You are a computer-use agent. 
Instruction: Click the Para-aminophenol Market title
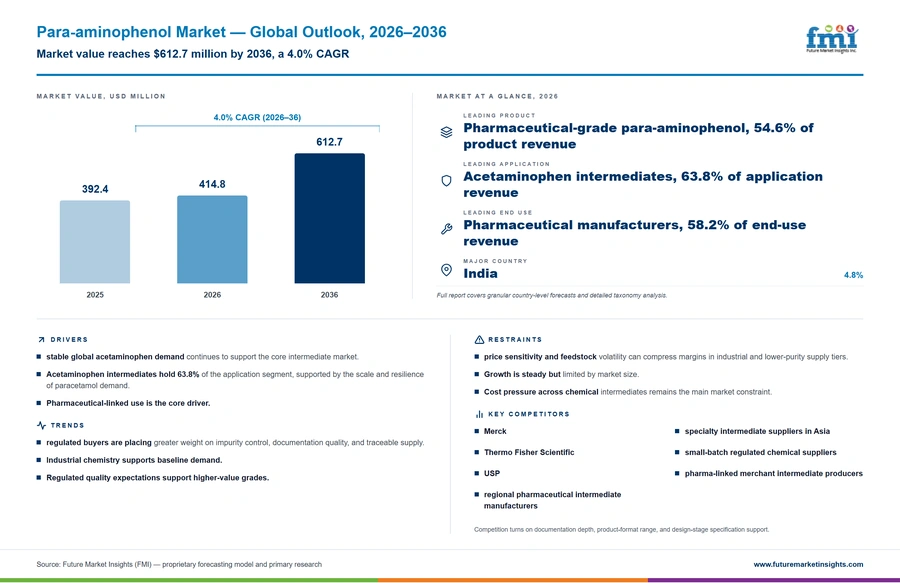click(x=241, y=32)
